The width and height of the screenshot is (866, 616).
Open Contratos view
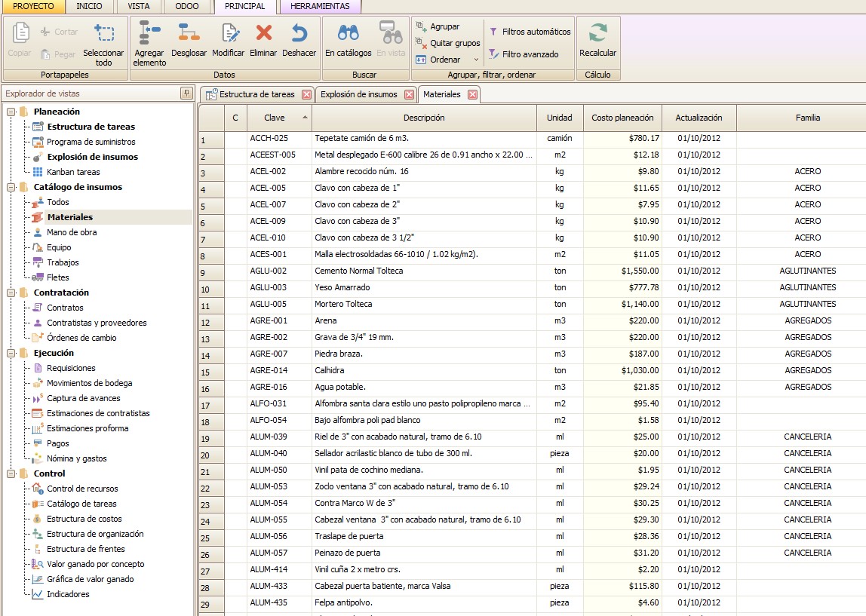click(x=65, y=308)
